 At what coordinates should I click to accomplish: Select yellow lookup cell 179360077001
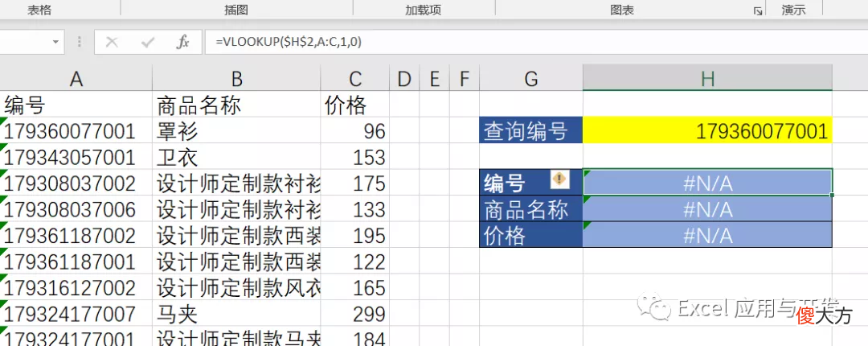(707, 131)
